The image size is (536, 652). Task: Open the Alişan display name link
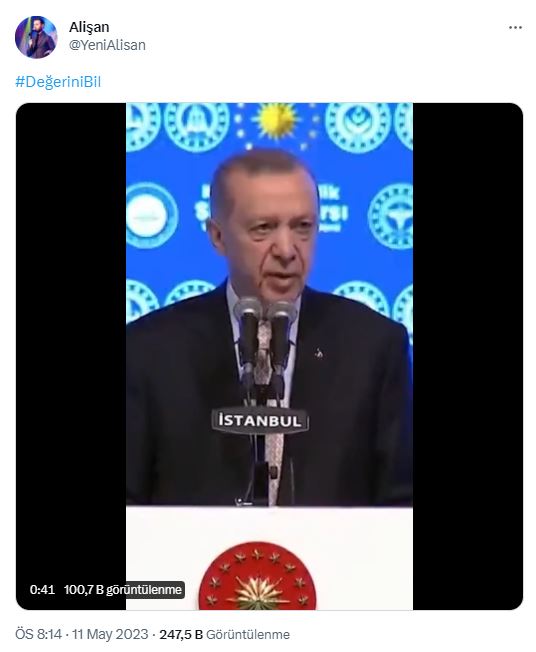pyautogui.click(x=89, y=27)
